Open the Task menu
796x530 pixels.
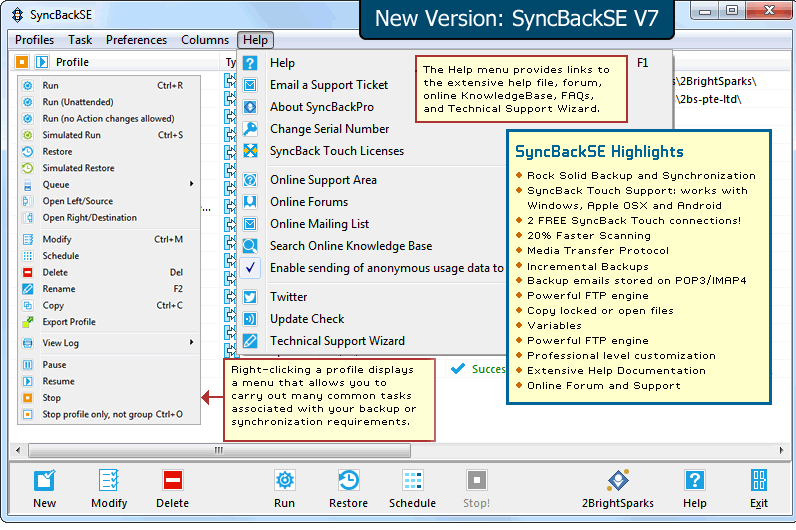[x=80, y=40]
